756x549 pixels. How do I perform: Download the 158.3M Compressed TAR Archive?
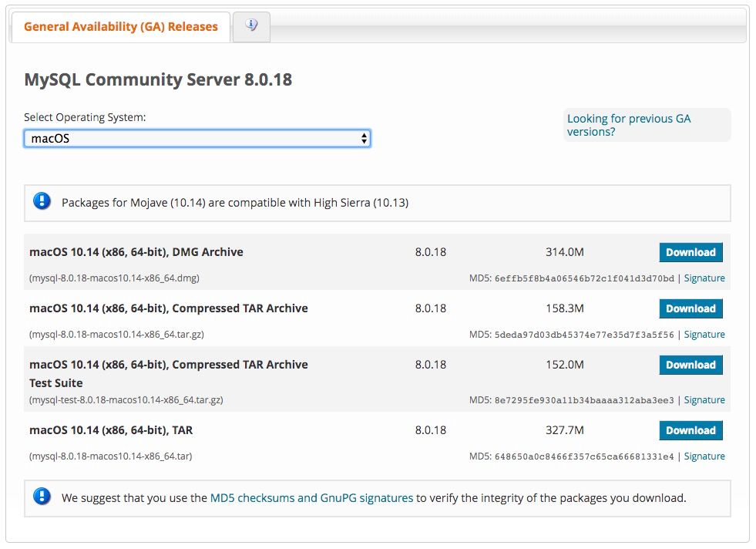(690, 308)
